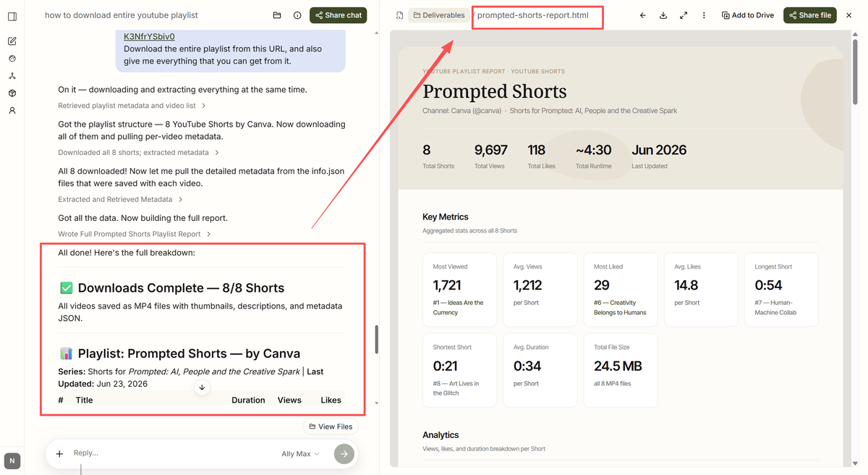Click the Share file button
The width and height of the screenshot is (868, 475).
809,15
